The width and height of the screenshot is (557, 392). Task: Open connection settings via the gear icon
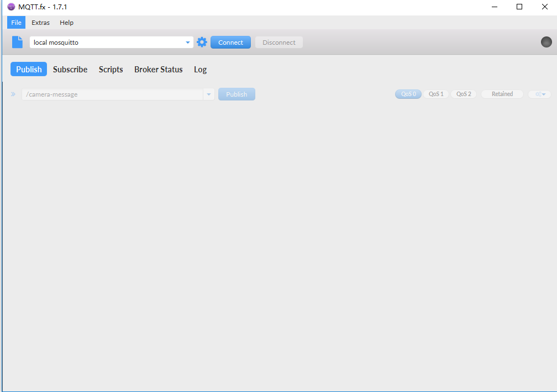202,43
